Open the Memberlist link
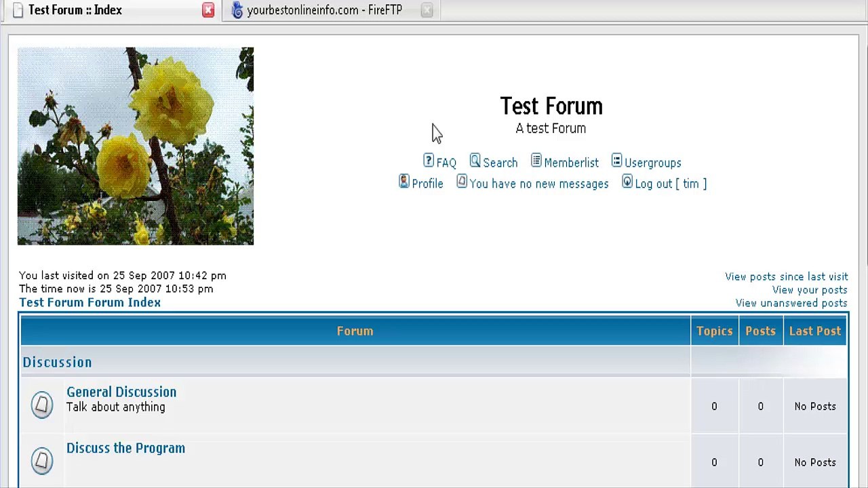 pos(571,163)
